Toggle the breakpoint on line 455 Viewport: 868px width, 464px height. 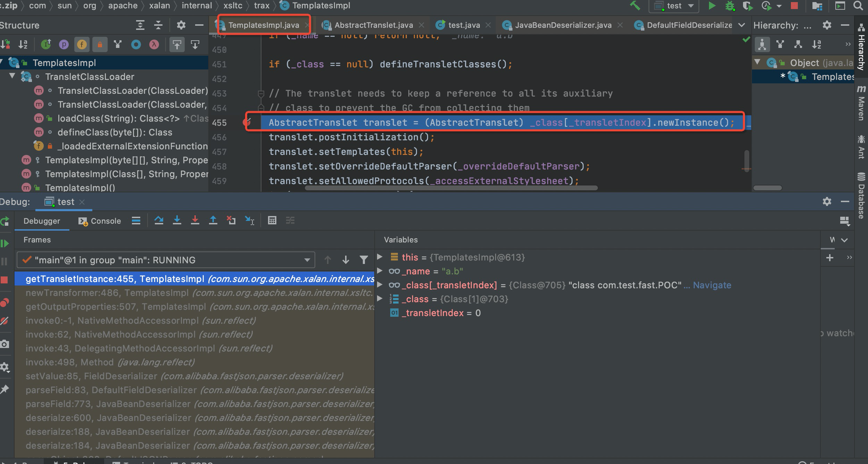coord(247,122)
